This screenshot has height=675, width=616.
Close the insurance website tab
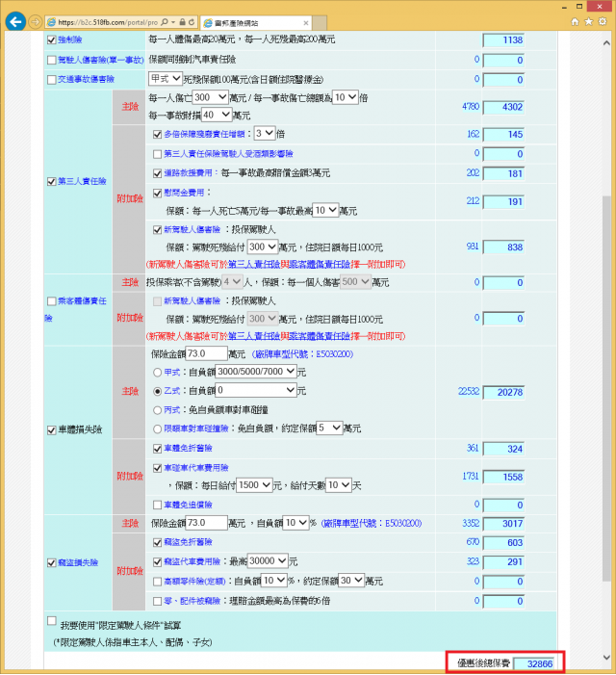306,23
